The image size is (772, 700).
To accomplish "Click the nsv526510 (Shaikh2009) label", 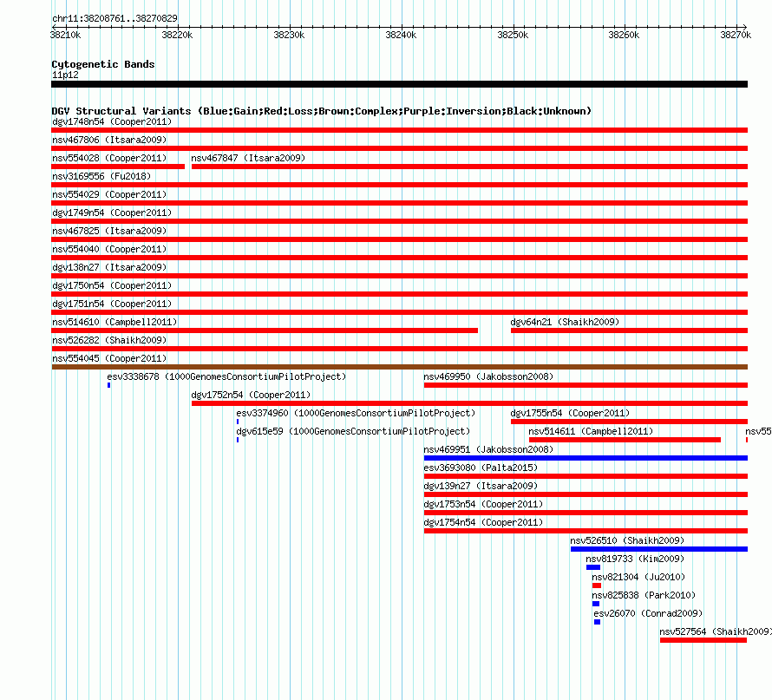I will (x=627, y=540).
